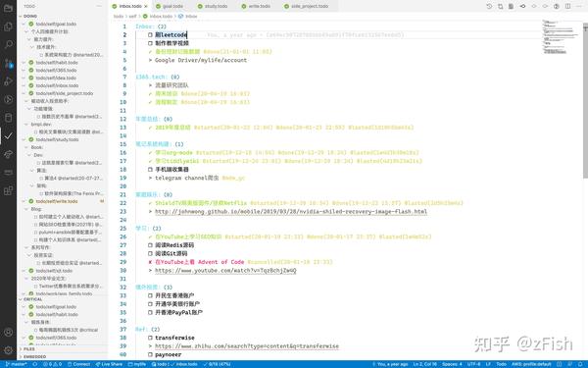
Task: Open Source Control view in activity bar
Action: (8, 63)
